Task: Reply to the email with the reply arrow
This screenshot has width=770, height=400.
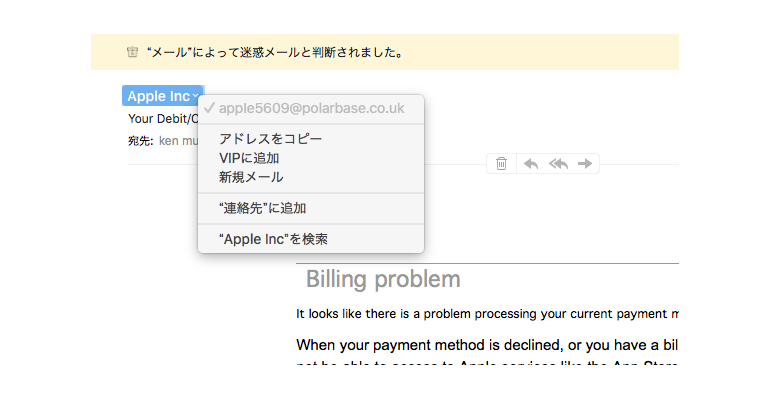Action: (x=531, y=164)
